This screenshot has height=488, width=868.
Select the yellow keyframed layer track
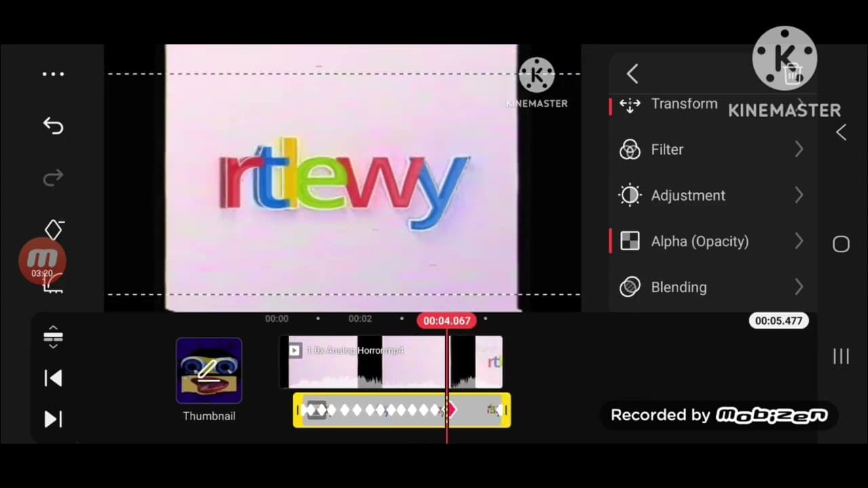pyautogui.click(x=401, y=410)
